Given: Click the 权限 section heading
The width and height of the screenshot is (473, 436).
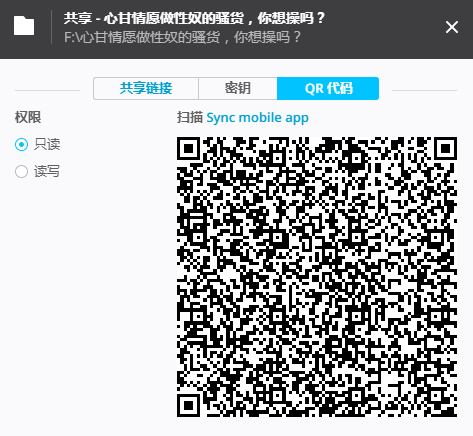Looking at the screenshot, I should (28, 117).
